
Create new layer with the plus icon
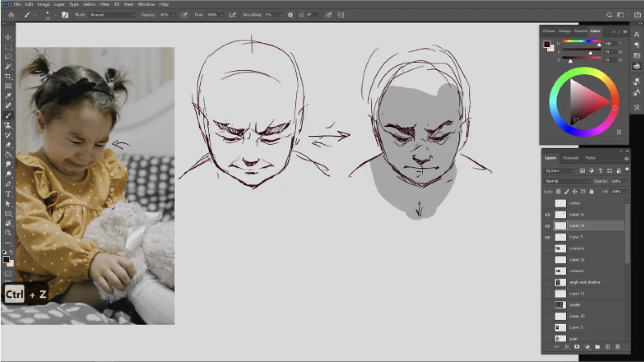607,346
